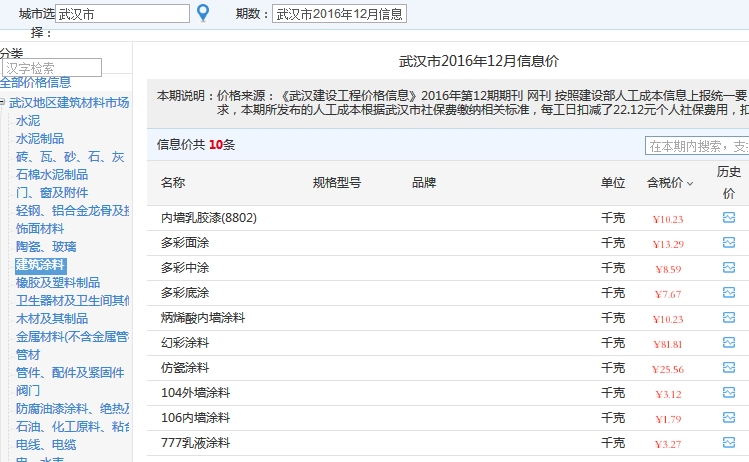Select 全部价格信息 link

[35, 83]
